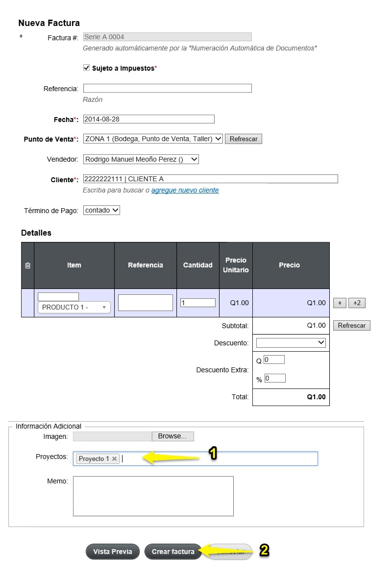Image resolution: width=392 pixels, height=577 pixels.
Task: Expand the Término de Pago dropdown
Action: click(x=101, y=210)
